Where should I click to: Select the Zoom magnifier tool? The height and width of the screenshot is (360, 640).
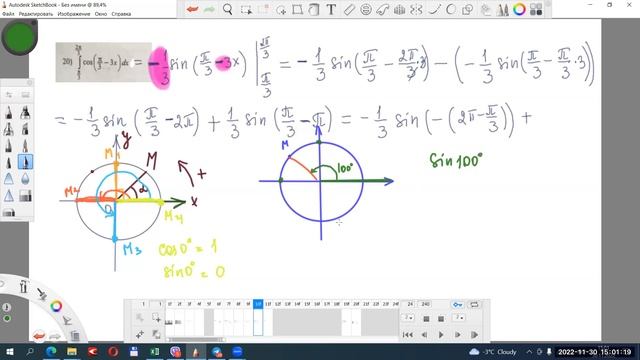(x=228, y=9)
